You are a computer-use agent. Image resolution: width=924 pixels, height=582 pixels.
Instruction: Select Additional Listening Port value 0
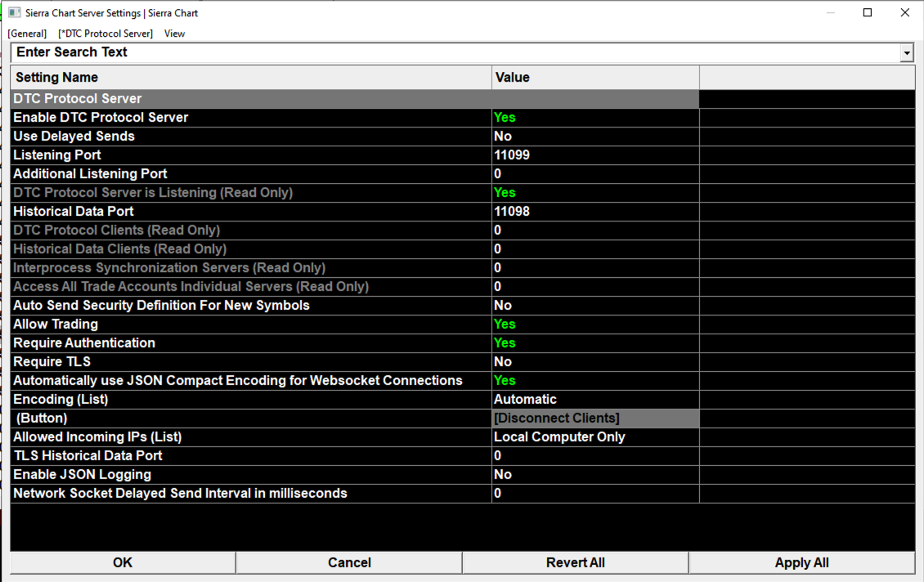coord(596,174)
